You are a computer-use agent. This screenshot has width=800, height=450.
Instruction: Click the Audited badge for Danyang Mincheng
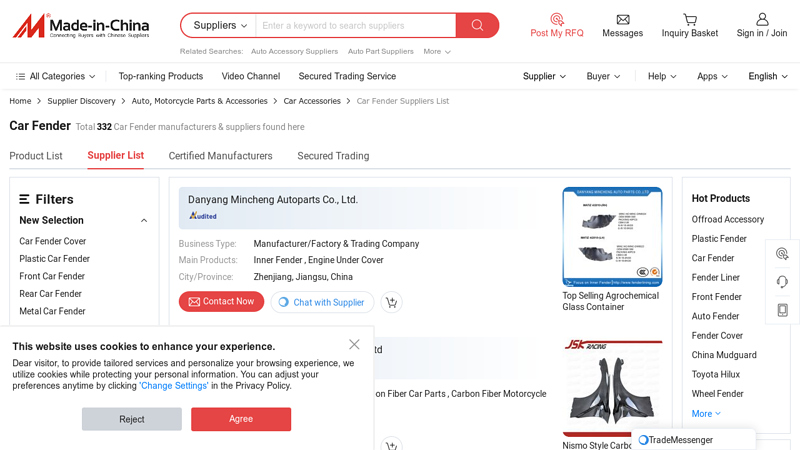tap(203, 216)
